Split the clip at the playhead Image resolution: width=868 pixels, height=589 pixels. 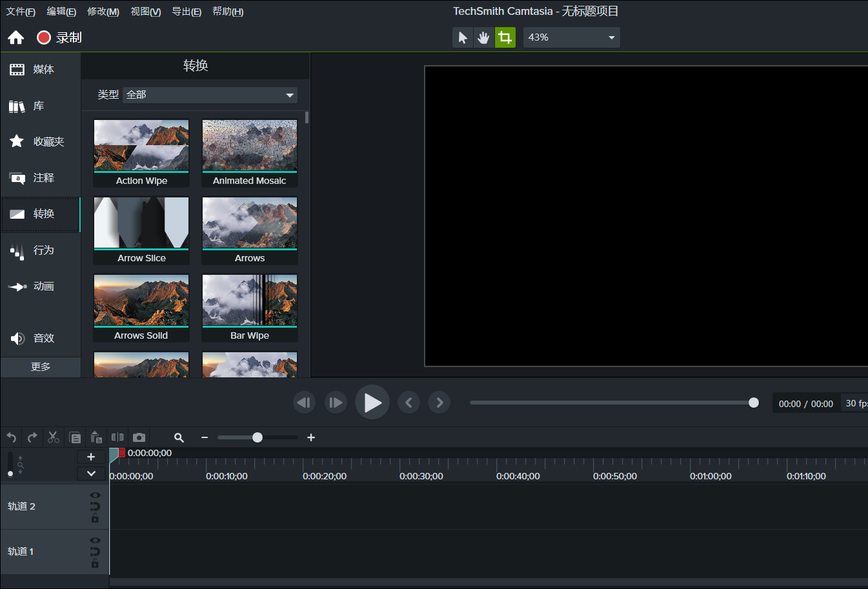[117, 437]
